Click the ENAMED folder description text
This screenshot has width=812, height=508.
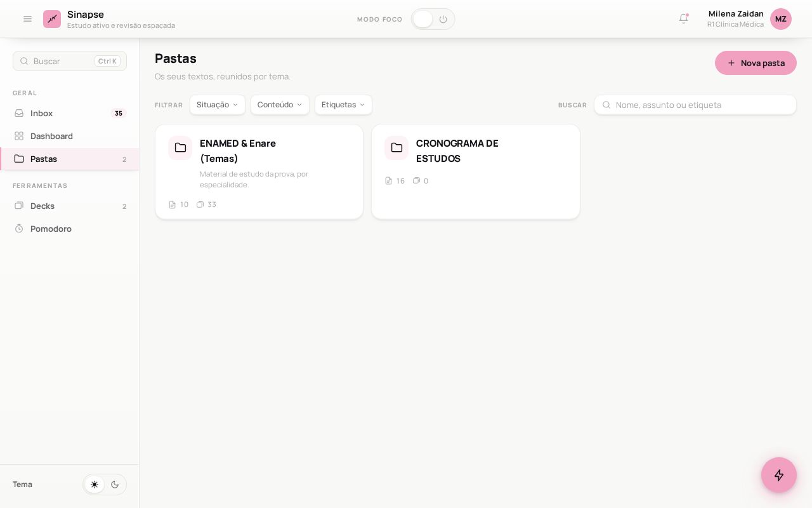click(254, 179)
